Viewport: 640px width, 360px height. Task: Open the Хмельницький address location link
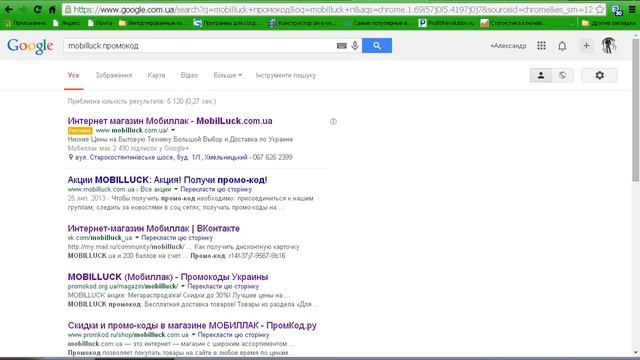(x=161, y=157)
